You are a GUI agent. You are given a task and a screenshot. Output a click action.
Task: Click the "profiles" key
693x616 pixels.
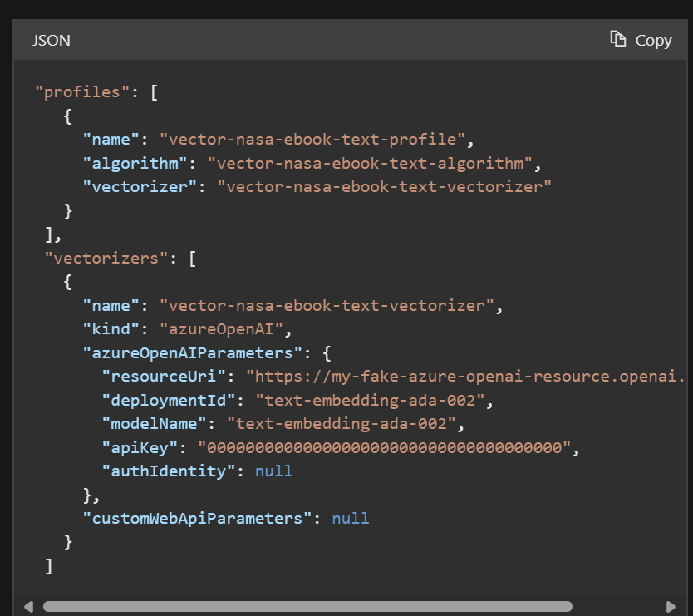point(82,92)
